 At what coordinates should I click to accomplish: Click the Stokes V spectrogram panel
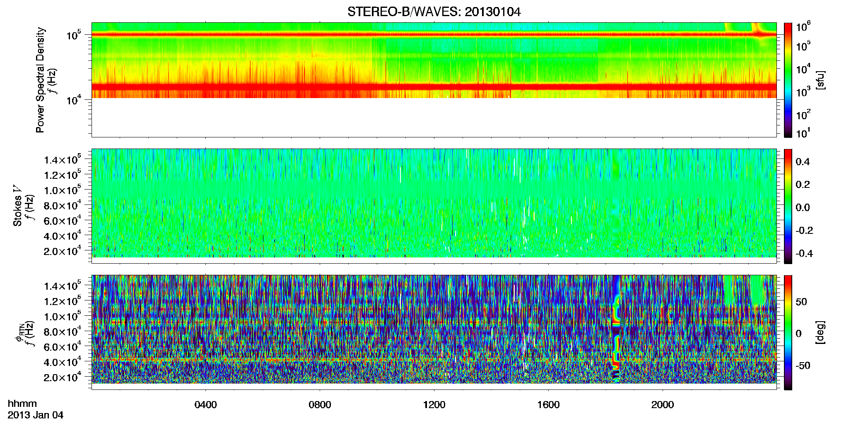pyautogui.click(x=434, y=206)
